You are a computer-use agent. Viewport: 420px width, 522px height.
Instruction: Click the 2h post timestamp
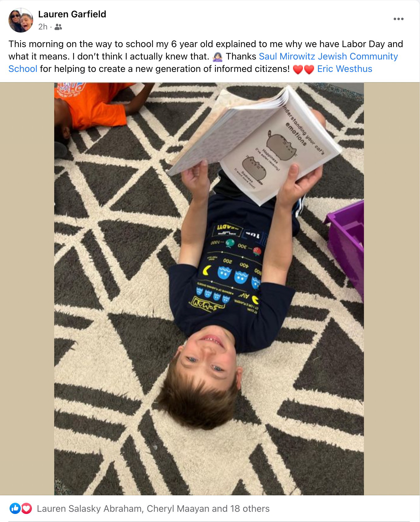pyautogui.click(x=43, y=27)
